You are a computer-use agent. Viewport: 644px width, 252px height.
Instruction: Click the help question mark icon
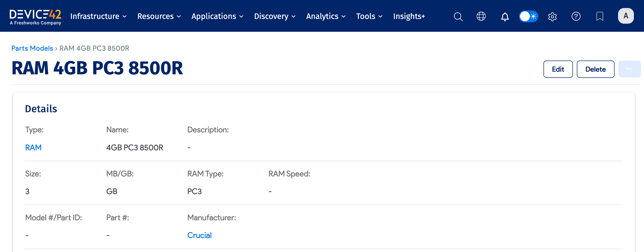pos(576,16)
